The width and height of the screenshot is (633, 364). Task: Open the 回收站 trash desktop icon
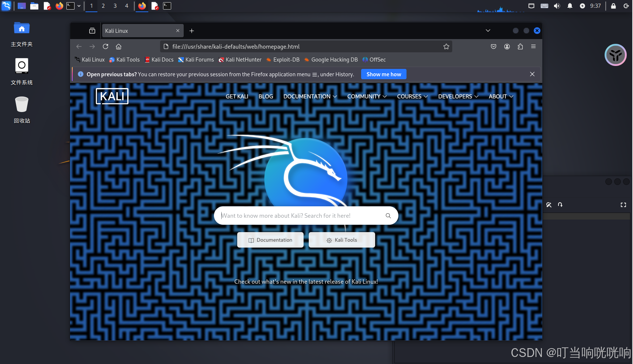pyautogui.click(x=22, y=110)
